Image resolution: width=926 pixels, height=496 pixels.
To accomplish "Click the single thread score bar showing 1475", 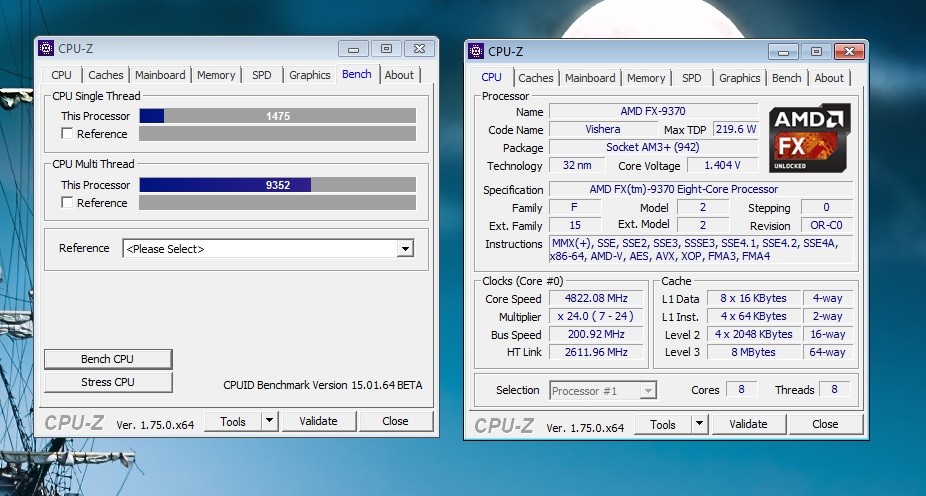I will tap(278, 116).
